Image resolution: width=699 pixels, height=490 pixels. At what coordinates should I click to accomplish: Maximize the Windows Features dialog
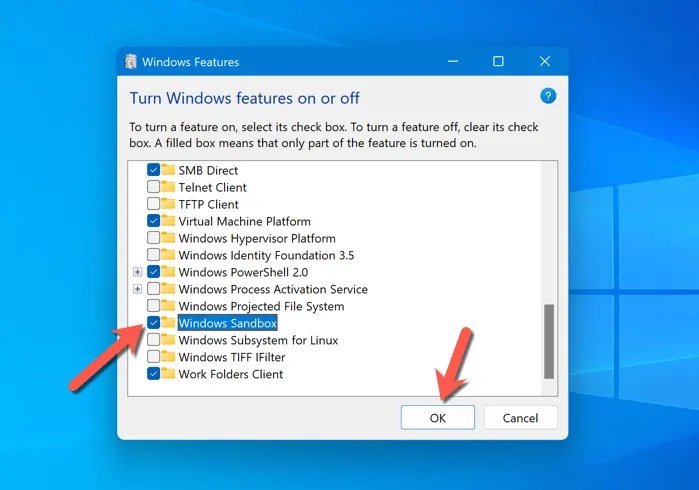pyautogui.click(x=498, y=62)
